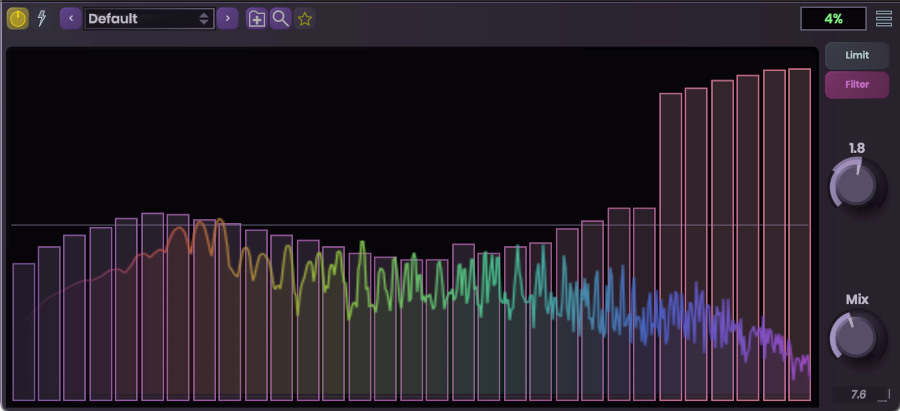Click the Mix label text
900x411 pixels.
point(857,299)
